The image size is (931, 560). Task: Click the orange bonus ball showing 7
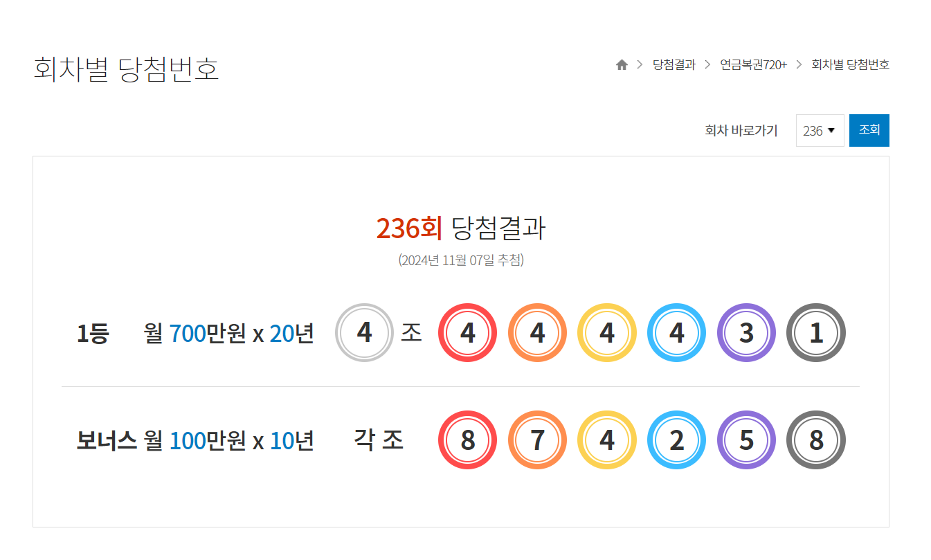pos(538,440)
